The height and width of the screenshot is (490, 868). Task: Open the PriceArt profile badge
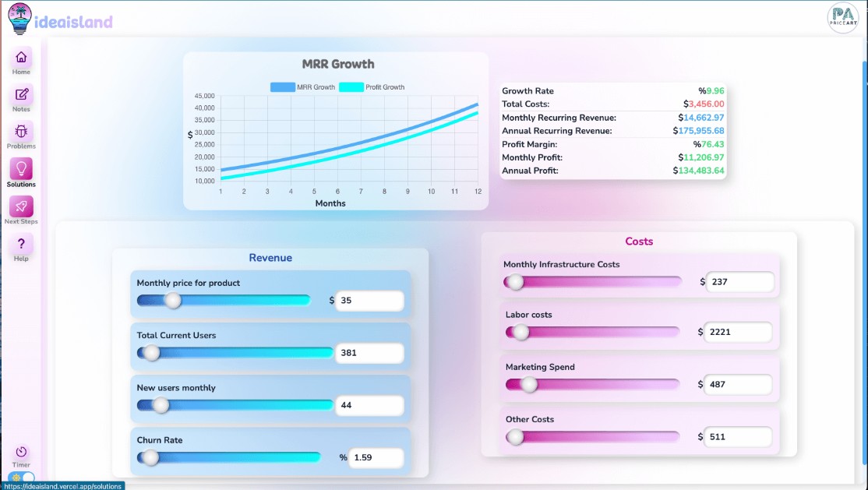[x=843, y=18]
